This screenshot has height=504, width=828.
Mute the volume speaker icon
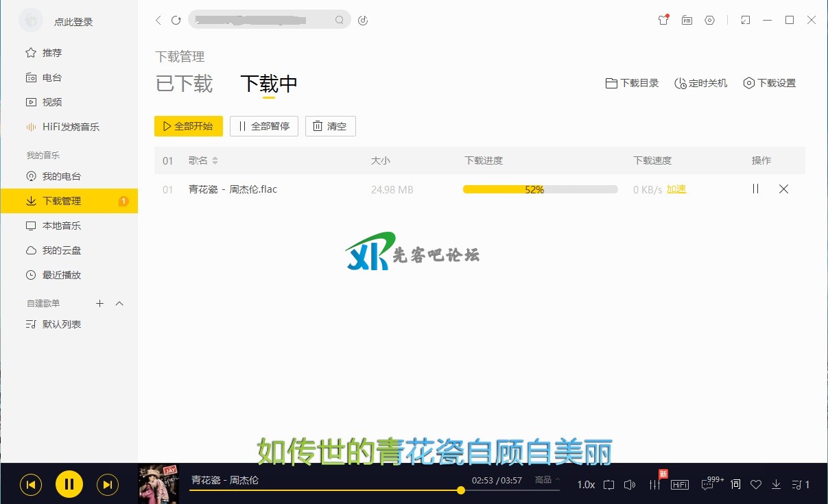tap(630, 485)
